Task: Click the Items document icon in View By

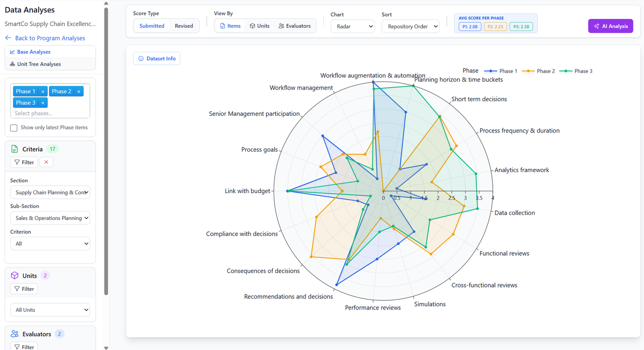Action: pyautogui.click(x=223, y=26)
